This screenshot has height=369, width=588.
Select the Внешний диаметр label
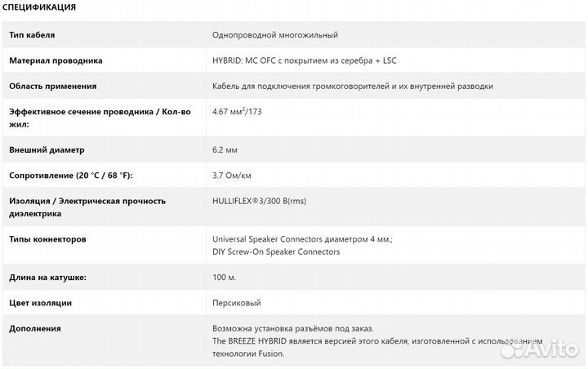pyautogui.click(x=47, y=150)
